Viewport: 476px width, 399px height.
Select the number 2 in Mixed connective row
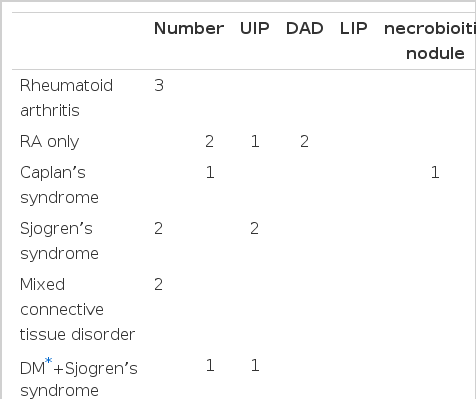(x=159, y=285)
